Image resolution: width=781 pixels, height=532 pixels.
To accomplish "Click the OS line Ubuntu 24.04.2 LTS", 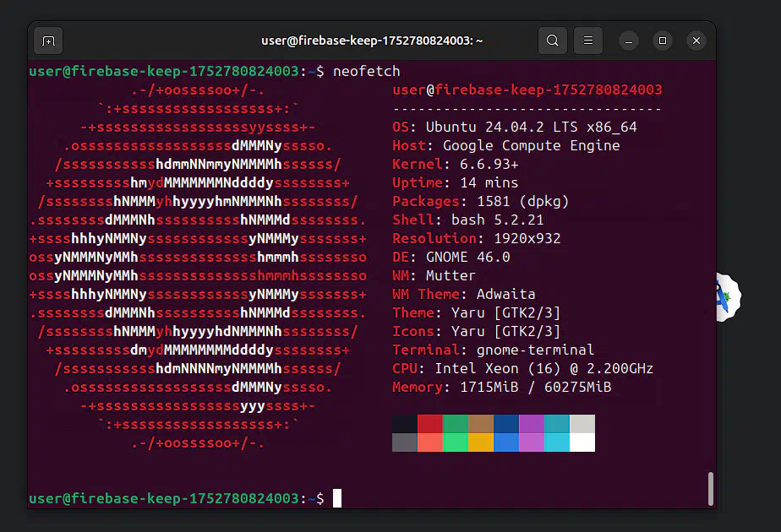I will (x=515, y=127).
